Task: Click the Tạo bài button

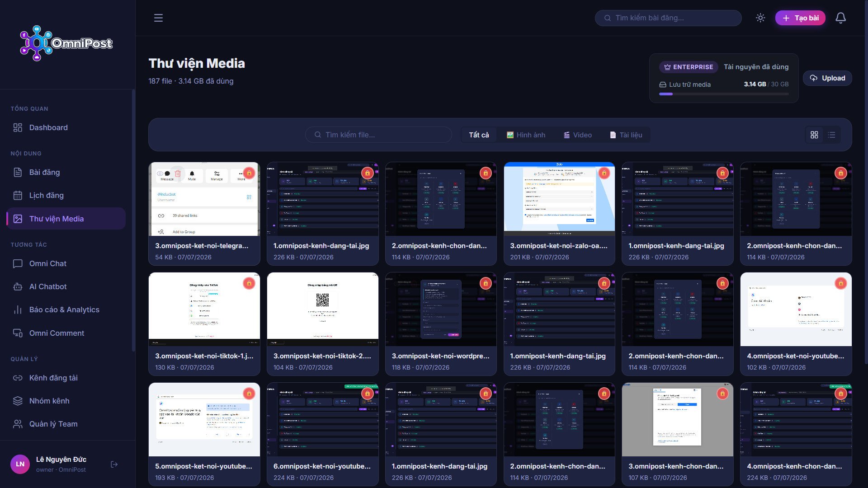Action: tap(800, 18)
